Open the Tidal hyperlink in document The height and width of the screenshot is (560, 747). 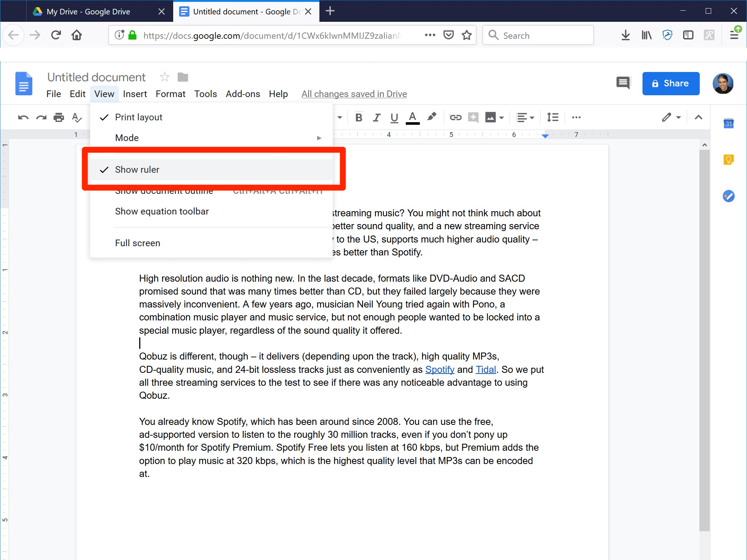[486, 370]
